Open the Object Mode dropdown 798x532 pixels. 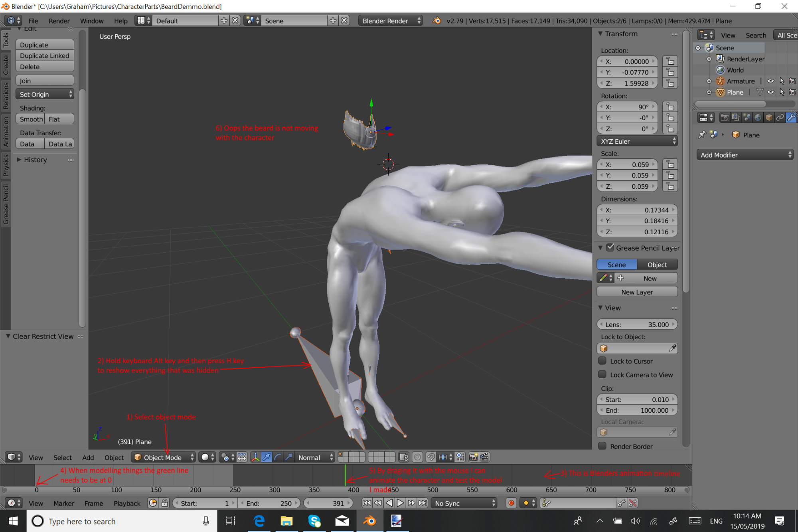(x=164, y=457)
